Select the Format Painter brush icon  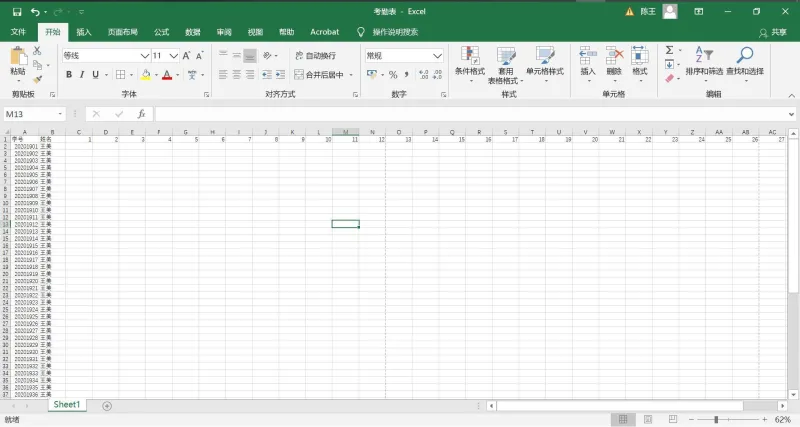(37, 79)
